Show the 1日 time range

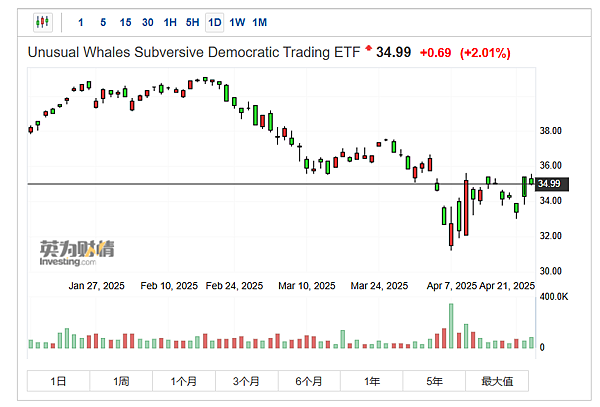coord(58,381)
